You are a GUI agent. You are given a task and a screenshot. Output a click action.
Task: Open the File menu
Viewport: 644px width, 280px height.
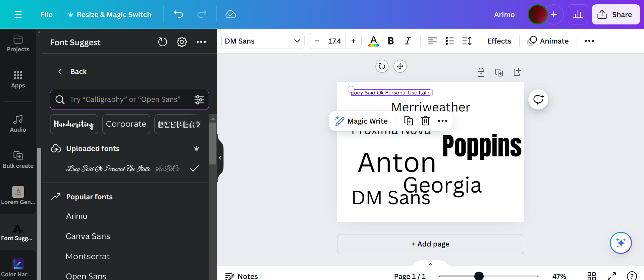point(46,14)
